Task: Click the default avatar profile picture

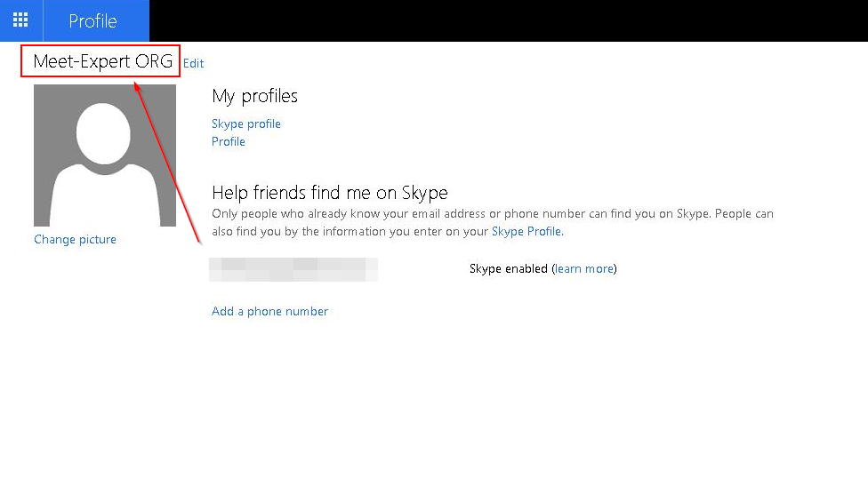Action: pyautogui.click(x=105, y=155)
